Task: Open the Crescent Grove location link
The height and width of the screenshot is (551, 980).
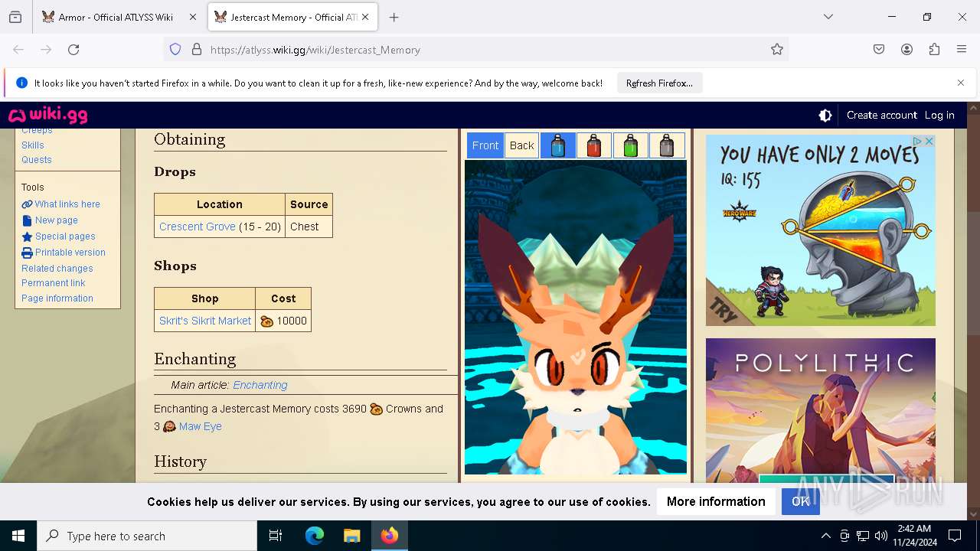Action: 198,227
